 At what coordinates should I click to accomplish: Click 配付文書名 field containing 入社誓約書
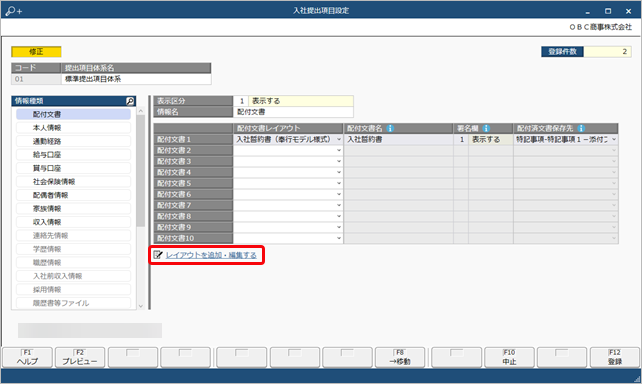tap(398, 140)
